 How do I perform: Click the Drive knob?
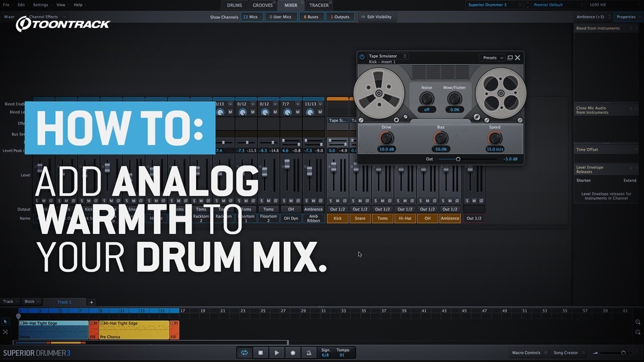(386, 138)
